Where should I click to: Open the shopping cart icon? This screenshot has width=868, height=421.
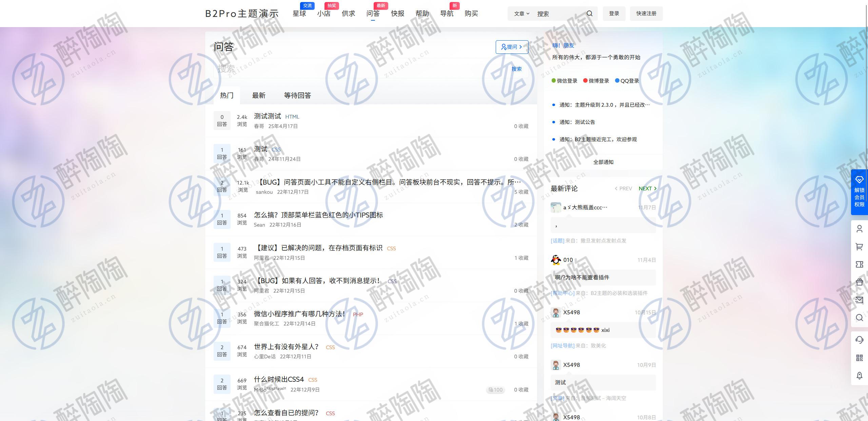859,247
